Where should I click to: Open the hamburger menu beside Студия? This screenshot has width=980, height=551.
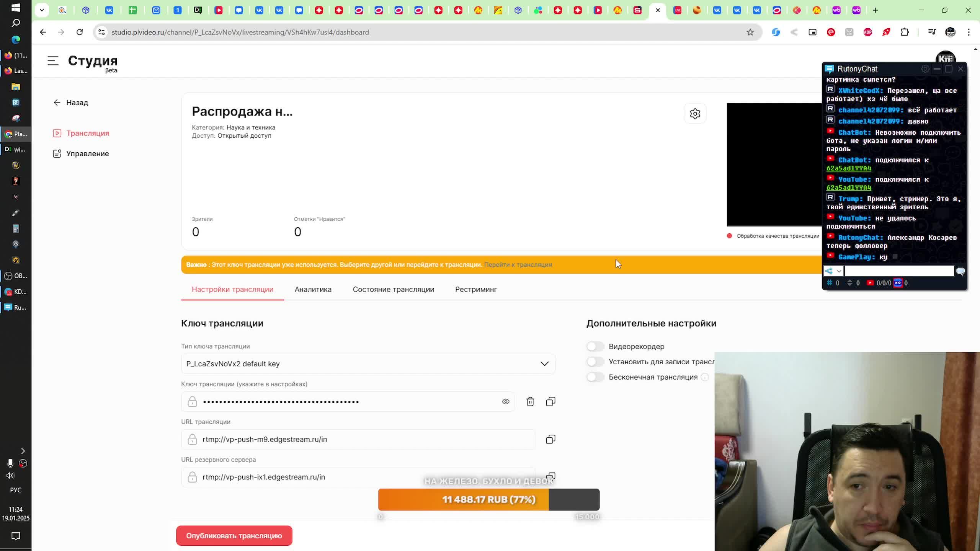pyautogui.click(x=53, y=61)
